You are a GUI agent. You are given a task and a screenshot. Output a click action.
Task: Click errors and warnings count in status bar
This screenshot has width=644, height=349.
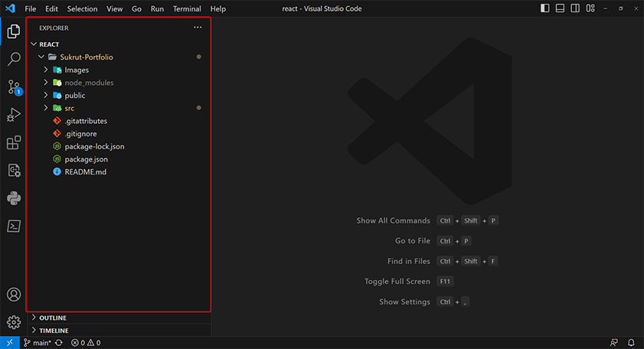click(86, 343)
